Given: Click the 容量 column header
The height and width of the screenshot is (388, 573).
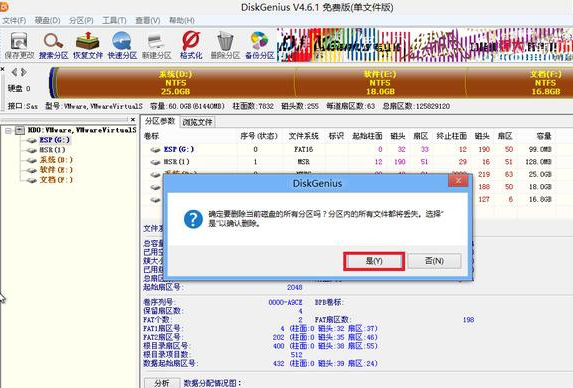Looking at the screenshot, I should 543,136.
